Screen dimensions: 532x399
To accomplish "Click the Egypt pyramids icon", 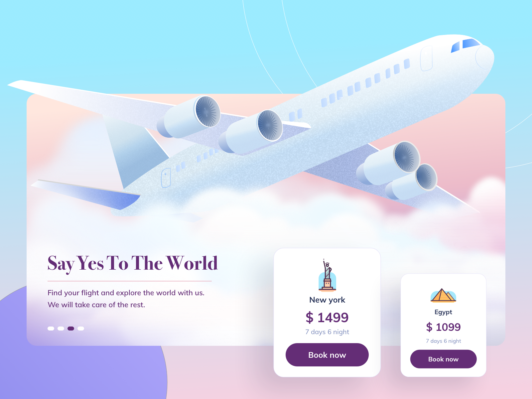I will 443,295.
